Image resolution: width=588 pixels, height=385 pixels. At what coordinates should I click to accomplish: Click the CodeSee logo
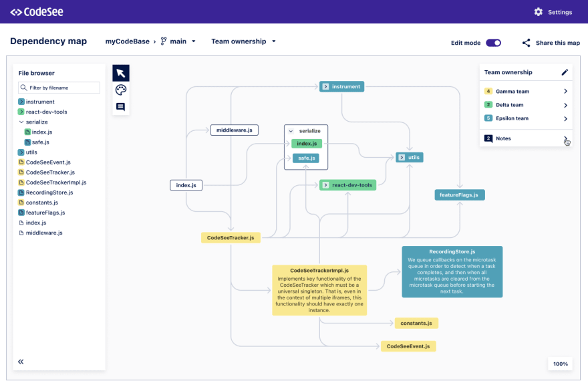(x=38, y=12)
